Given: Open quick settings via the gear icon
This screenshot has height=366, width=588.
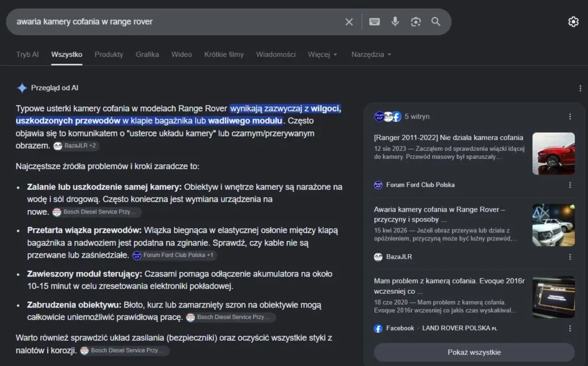Looking at the screenshot, I should click(573, 22).
